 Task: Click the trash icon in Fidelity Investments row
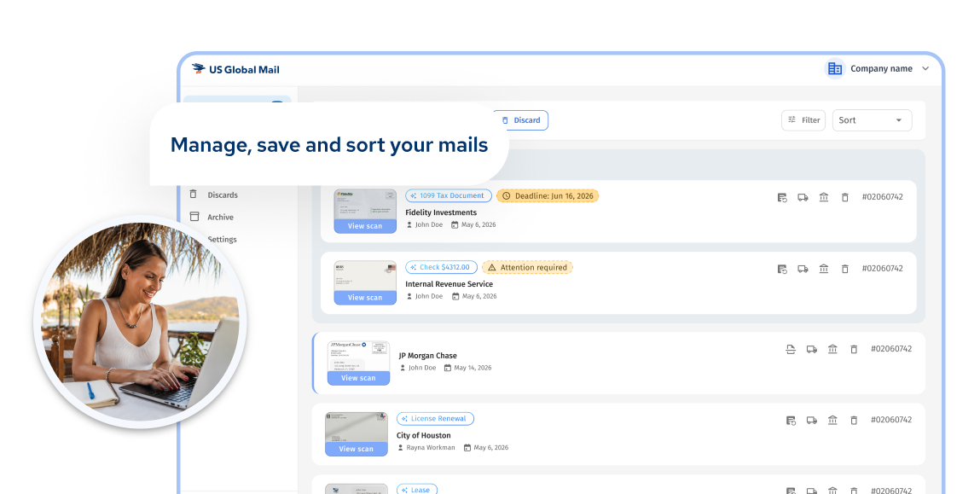845,197
